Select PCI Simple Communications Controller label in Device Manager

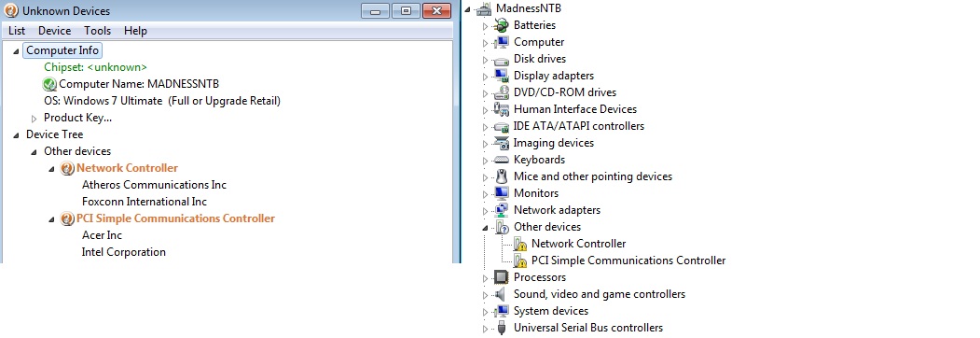[x=628, y=261]
